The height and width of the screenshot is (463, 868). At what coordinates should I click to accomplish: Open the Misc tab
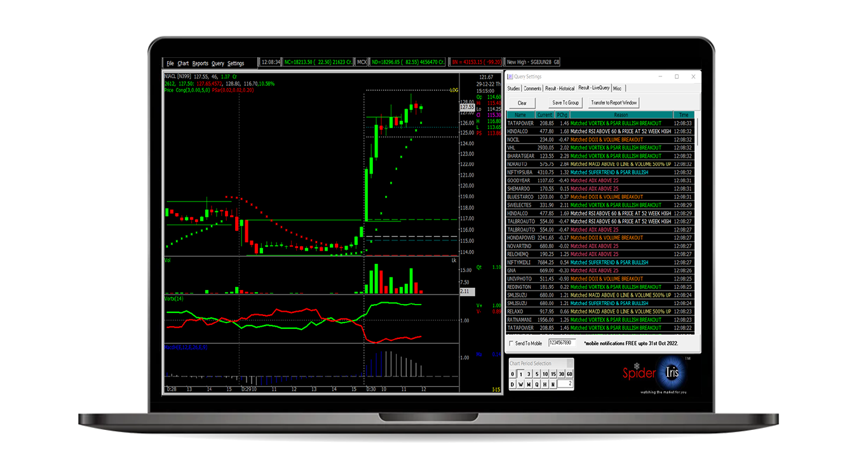click(618, 88)
